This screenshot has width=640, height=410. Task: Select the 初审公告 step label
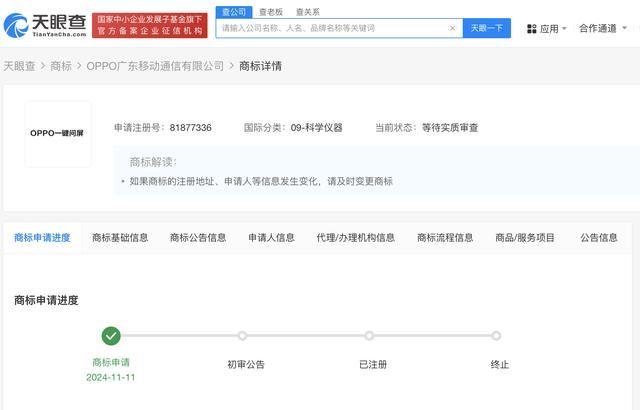(x=246, y=364)
